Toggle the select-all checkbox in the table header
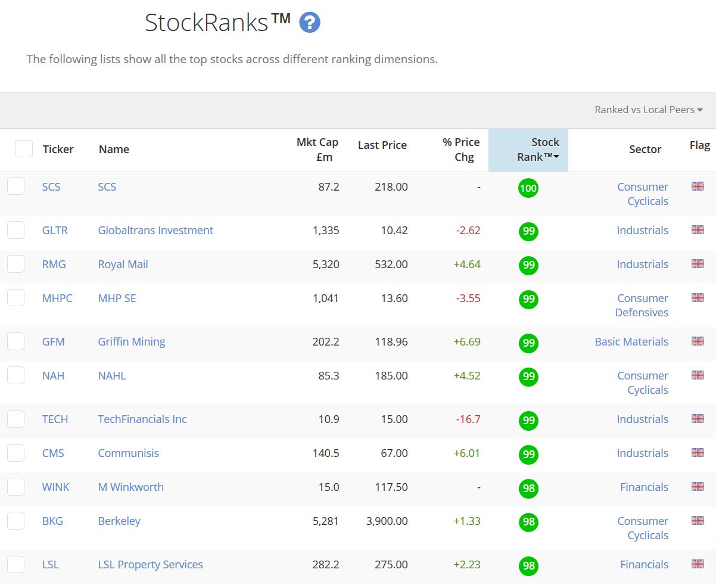 (24, 148)
